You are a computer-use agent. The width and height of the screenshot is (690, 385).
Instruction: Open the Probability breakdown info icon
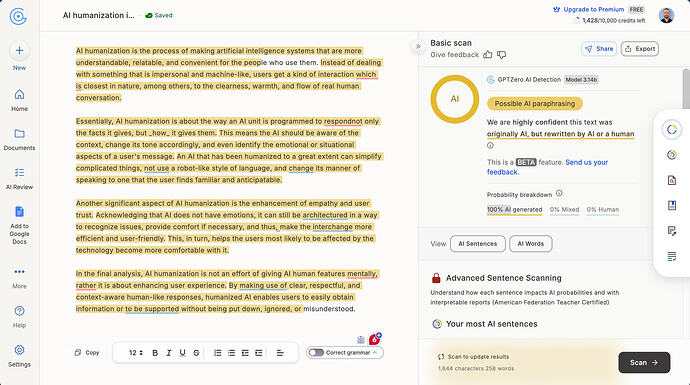tap(559, 193)
